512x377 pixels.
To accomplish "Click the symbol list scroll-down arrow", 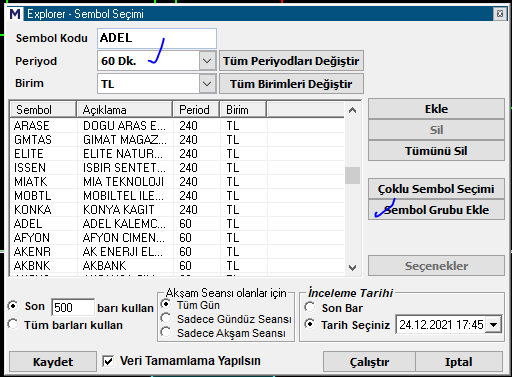I will coord(352,267).
